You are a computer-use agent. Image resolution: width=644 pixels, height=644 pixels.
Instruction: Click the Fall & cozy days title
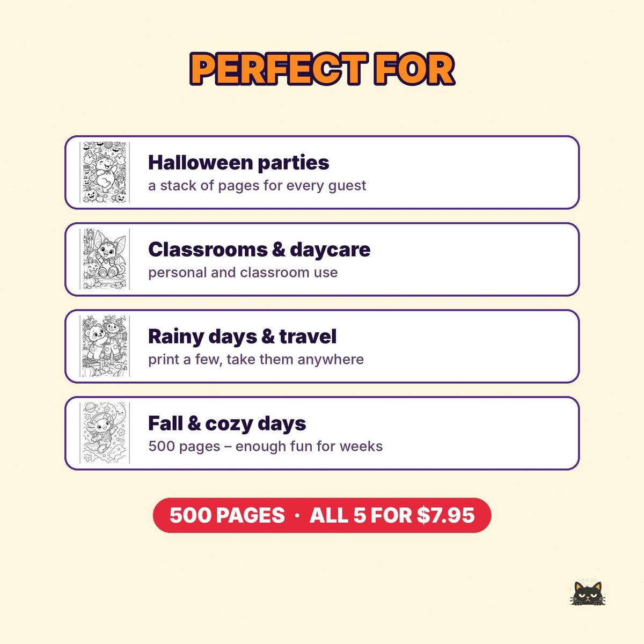tap(227, 423)
